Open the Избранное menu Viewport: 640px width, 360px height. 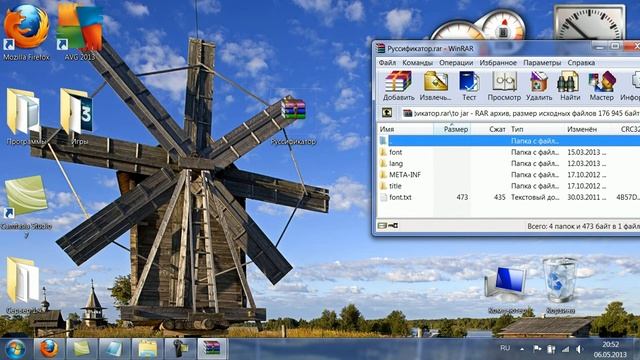(498, 63)
